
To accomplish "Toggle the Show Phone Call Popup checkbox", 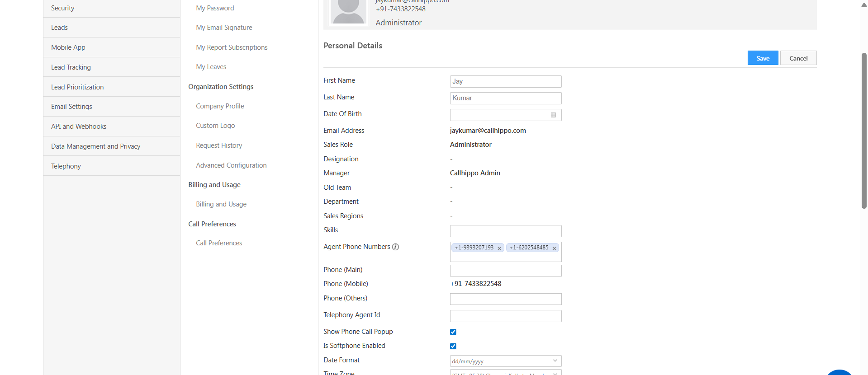I will tap(453, 332).
